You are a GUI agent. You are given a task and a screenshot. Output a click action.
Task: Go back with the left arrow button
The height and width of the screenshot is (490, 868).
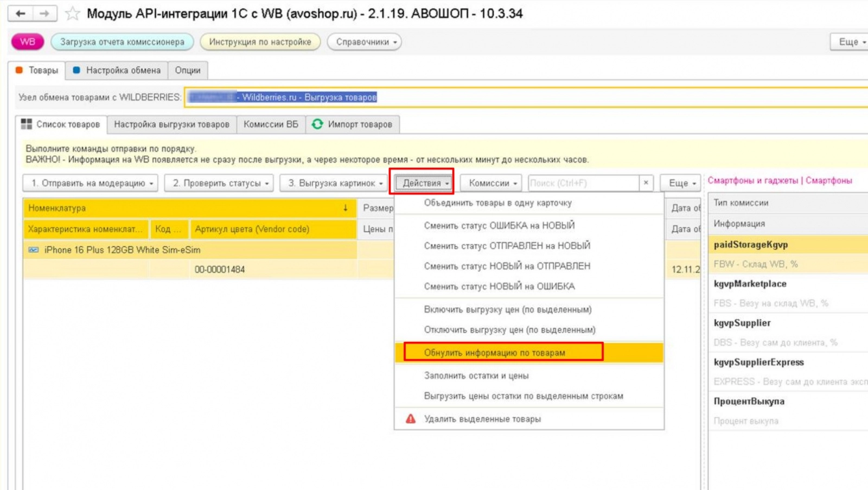click(20, 14)
